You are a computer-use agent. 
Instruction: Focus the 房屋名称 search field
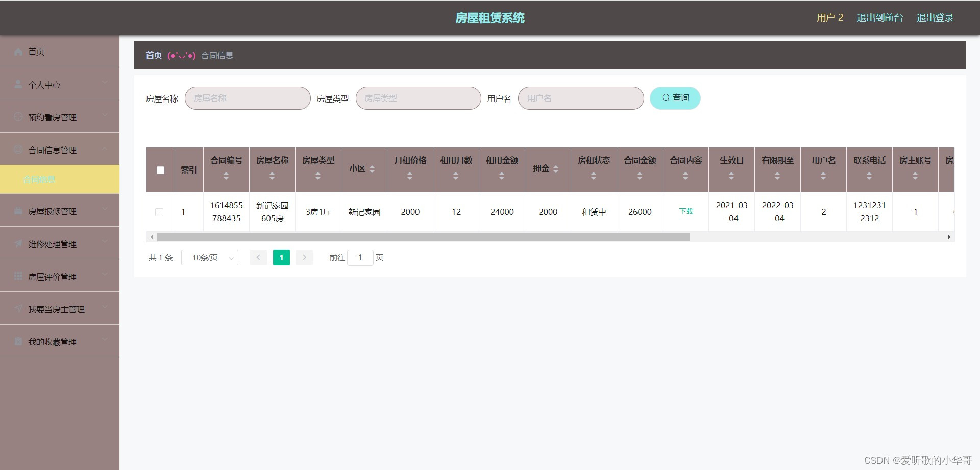tap(248, 98)
